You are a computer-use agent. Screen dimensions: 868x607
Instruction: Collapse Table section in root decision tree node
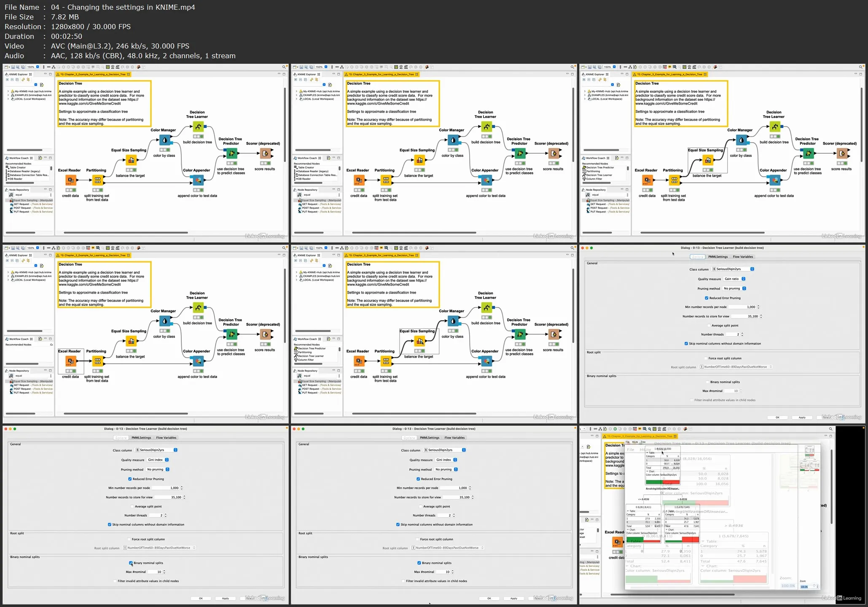(647, 453)
